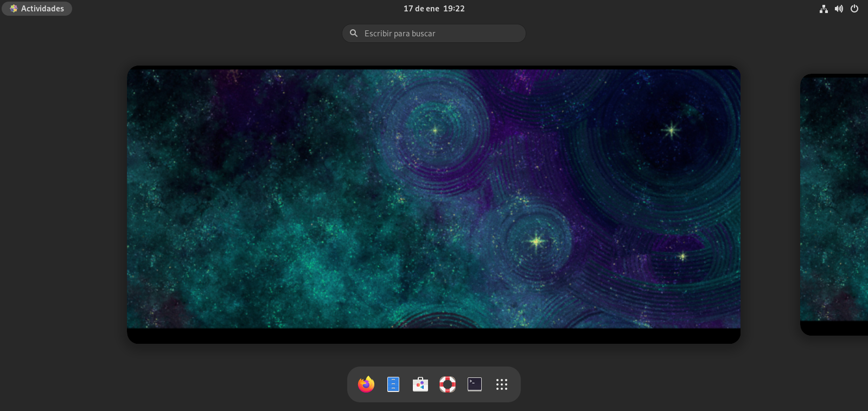Open the system menu via power icon
The width and height of the screenshot is (868, 411).
(854, 9)
